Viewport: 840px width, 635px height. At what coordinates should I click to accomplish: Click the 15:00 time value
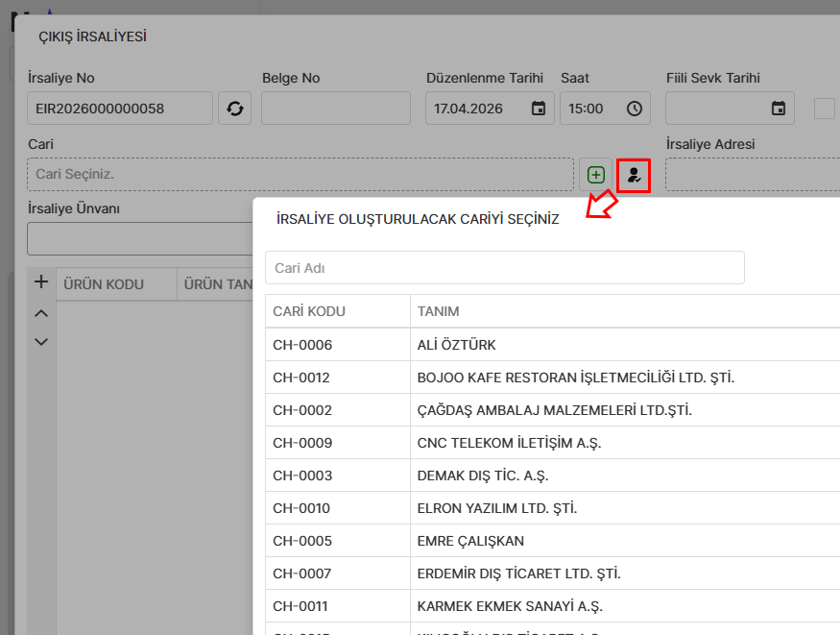point(586,109)
